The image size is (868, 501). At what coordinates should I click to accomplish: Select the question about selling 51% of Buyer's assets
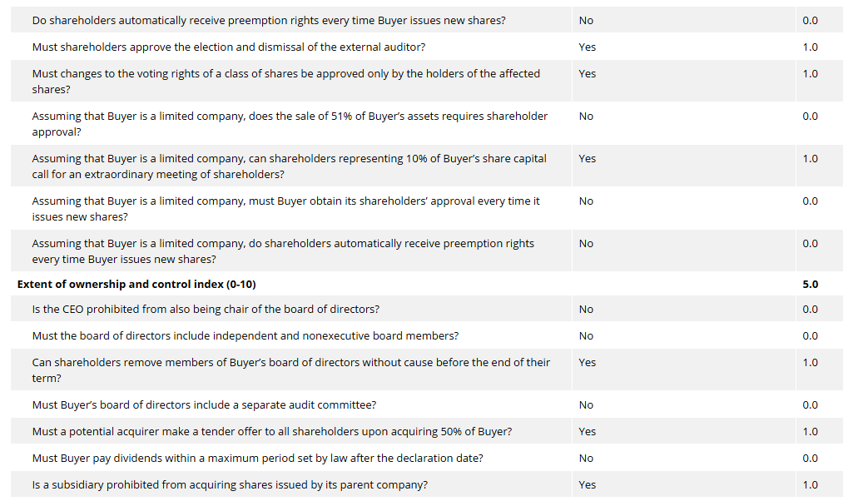[290, 124]
